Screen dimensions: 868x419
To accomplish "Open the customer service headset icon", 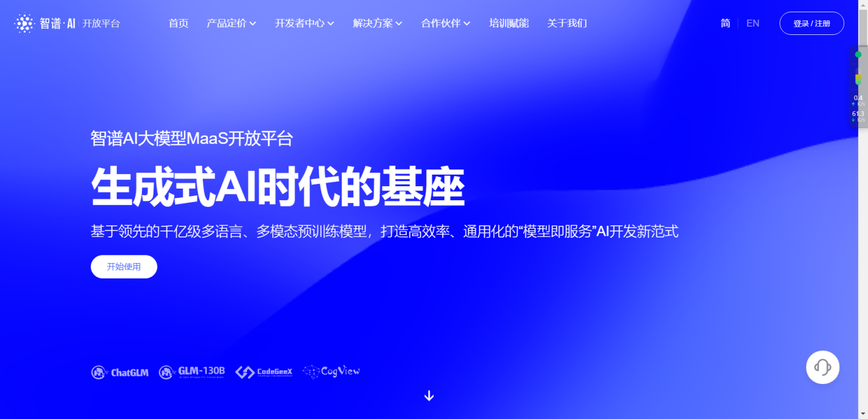I will (822, 367).
